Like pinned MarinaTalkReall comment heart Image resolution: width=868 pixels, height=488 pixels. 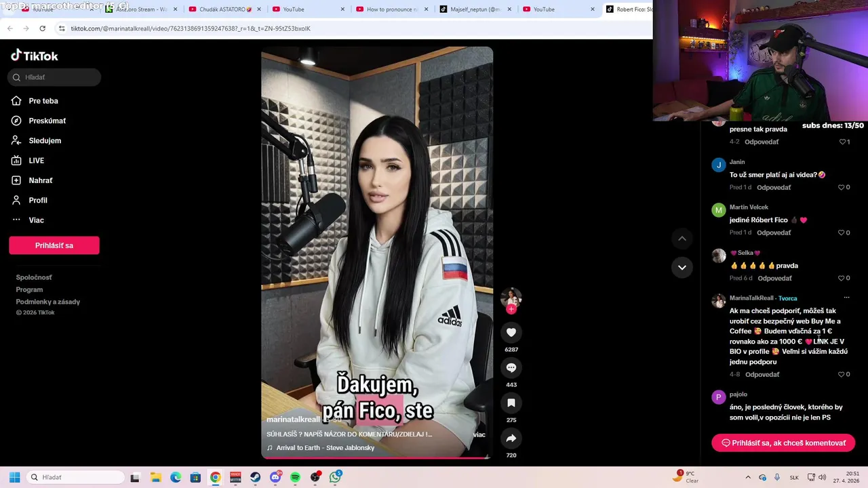(841, 374)
